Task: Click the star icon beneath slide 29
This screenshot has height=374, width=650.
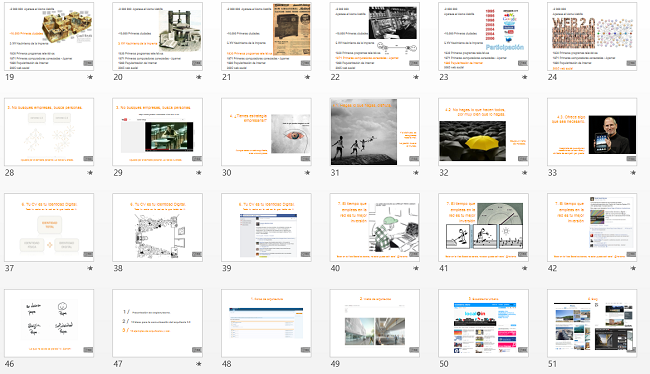Action: [x=199, y=173]
